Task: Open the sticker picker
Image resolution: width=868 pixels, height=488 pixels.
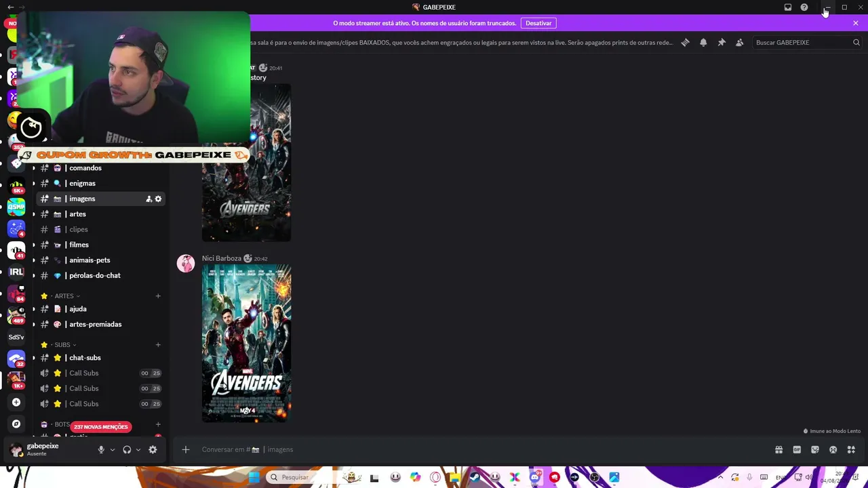Action: click(815, 449)
